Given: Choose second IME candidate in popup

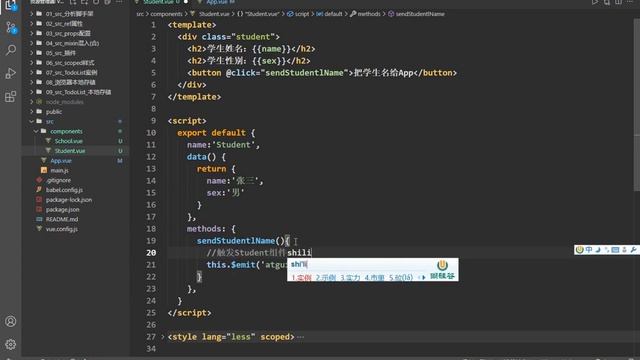Looking at the screenshot, I should pos(326,278).
